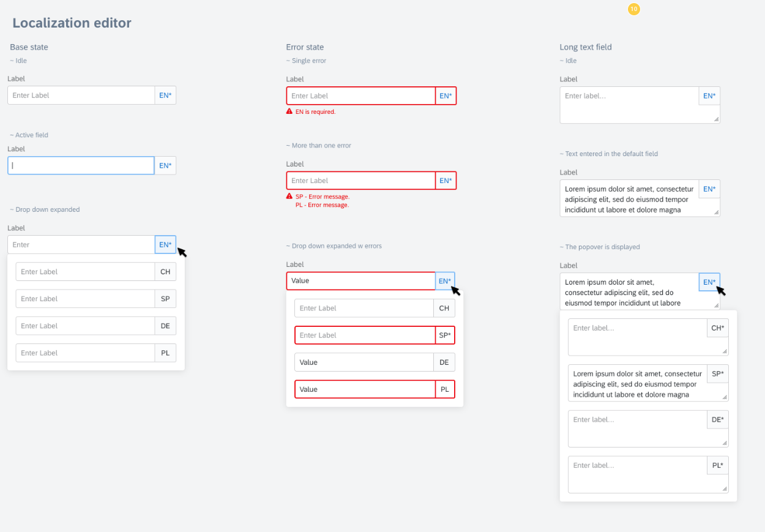Click the red PL 'Value' input in Error dropdown
Viewport: 765px width, 532px height.
[365, 389]
